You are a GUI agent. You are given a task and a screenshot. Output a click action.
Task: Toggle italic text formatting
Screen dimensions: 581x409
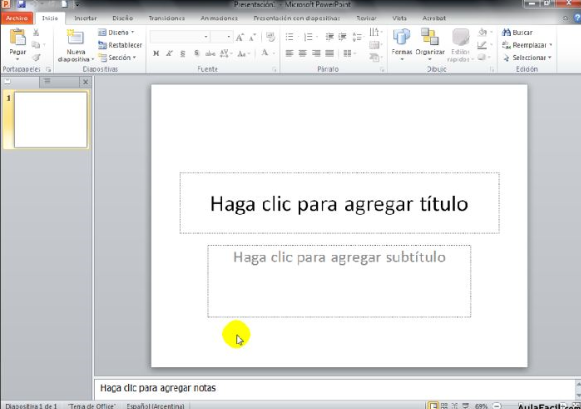coord(169,53)
